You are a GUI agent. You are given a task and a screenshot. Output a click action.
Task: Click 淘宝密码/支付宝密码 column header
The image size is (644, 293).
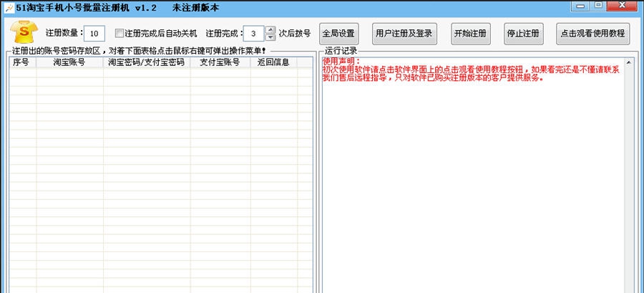146,62
